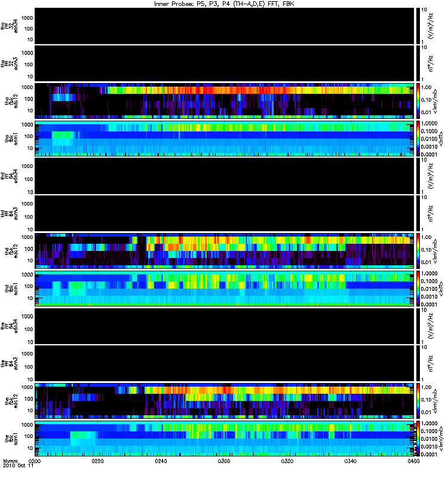The image size is (448, 478).
Task: Click the "tha fbk edc12" y-axis label
Action: [x=11, y=101]
